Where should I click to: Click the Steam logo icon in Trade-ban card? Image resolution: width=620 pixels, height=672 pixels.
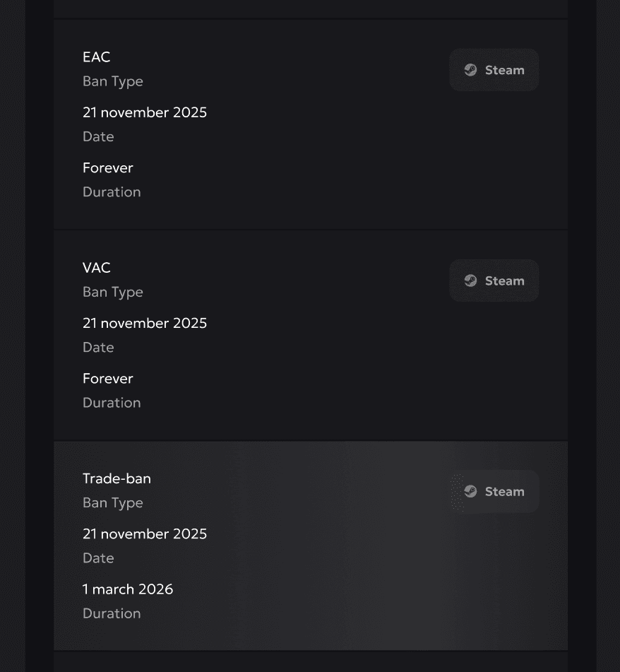470,491
